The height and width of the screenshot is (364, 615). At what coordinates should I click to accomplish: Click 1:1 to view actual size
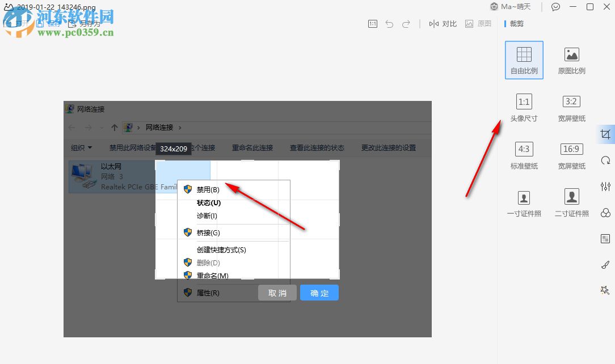click(x=372, y=24)
